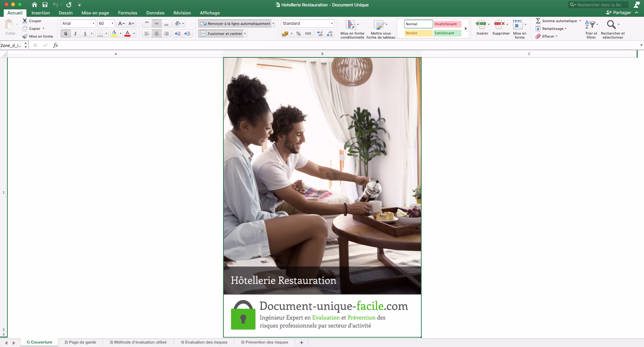The image size is (644, 347).
Task: Expand the cell styles gallery arrow
Action: 466,29
